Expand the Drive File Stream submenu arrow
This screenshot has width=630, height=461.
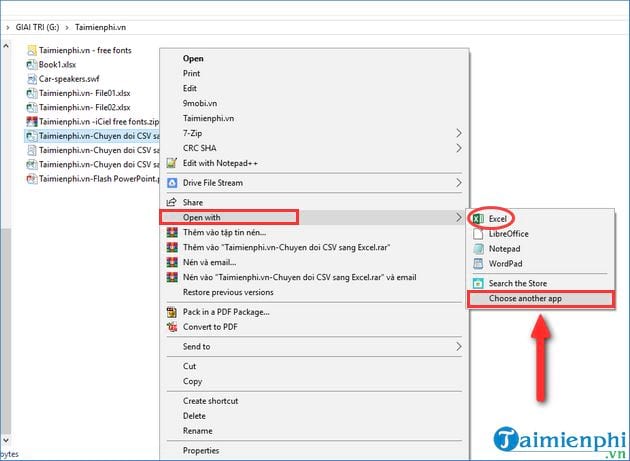click(458, 183)
